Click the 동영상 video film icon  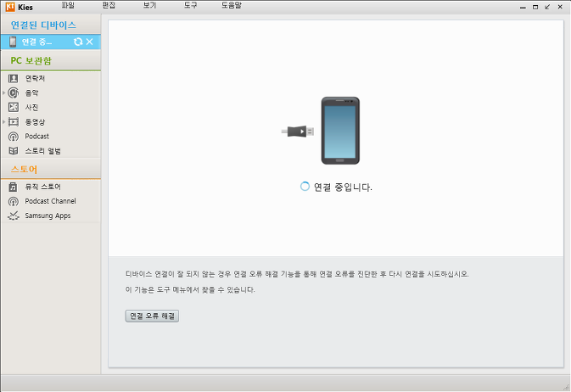[x=14, y=121]
